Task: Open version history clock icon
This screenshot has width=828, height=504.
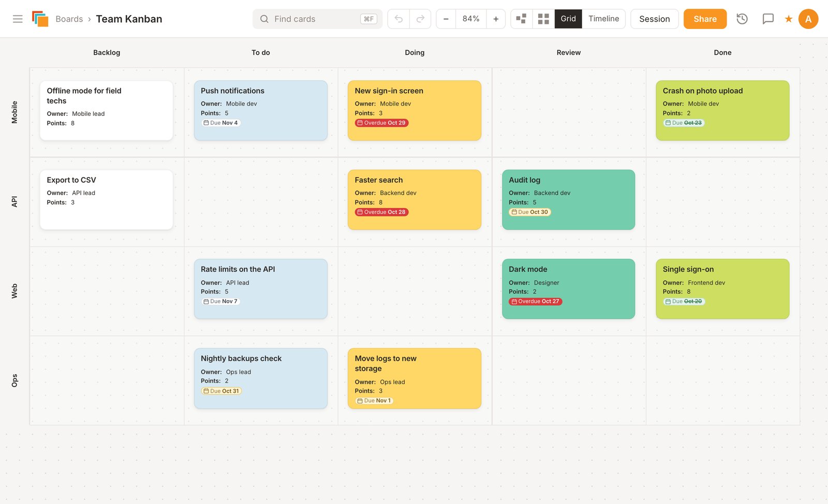Action: [742, 19]
